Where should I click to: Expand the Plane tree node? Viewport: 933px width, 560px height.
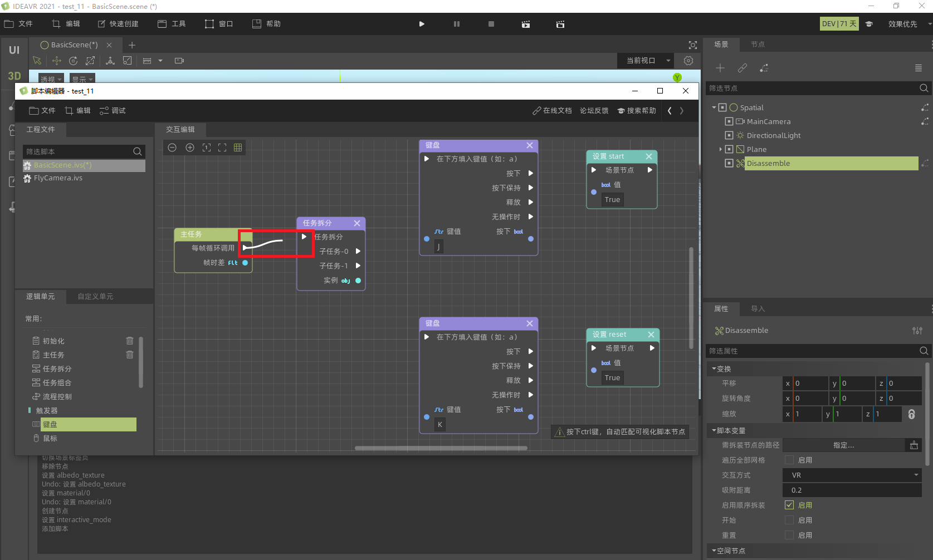click(x=721, y=149)
